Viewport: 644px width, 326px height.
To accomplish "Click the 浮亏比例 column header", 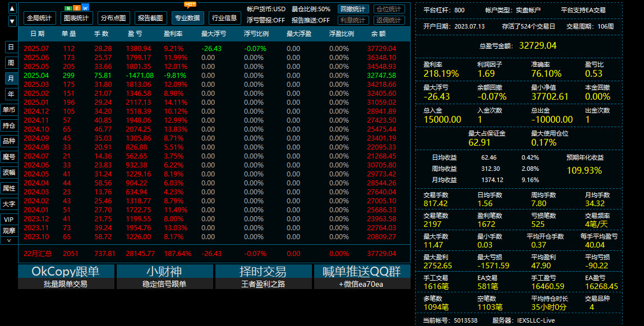I will click(x=256, y=34).
